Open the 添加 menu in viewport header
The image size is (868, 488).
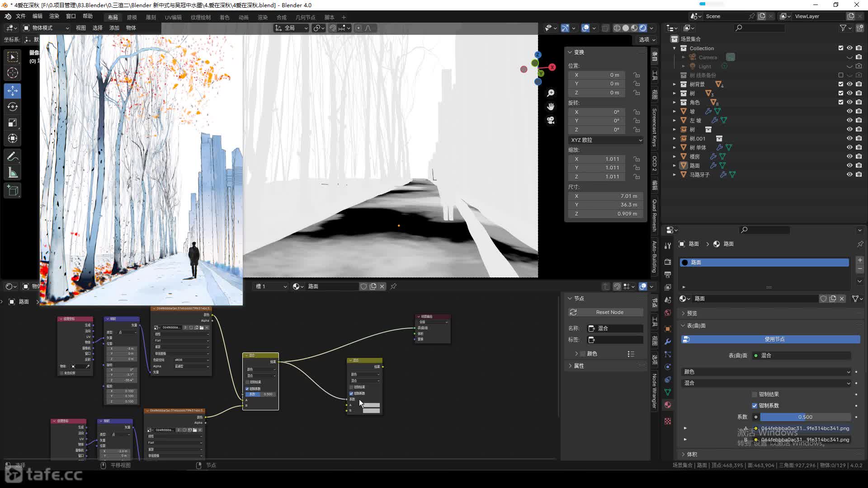[x=114, y=28]
